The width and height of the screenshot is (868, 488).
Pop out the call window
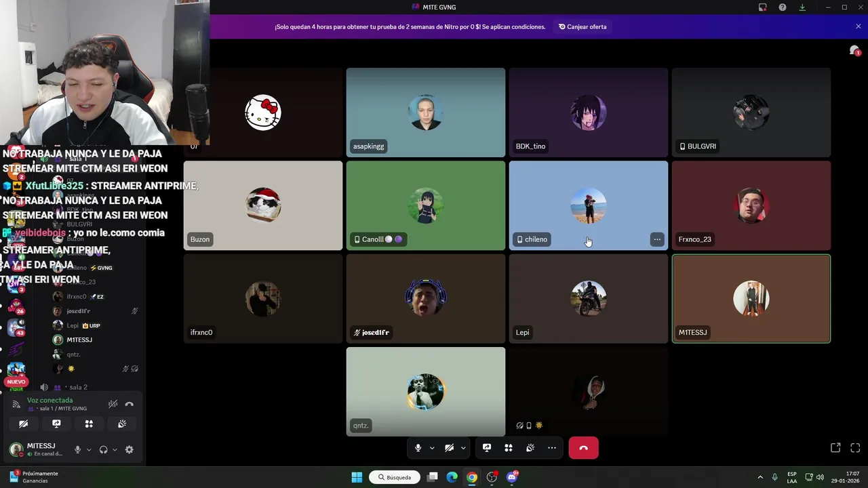click(835, 448)
